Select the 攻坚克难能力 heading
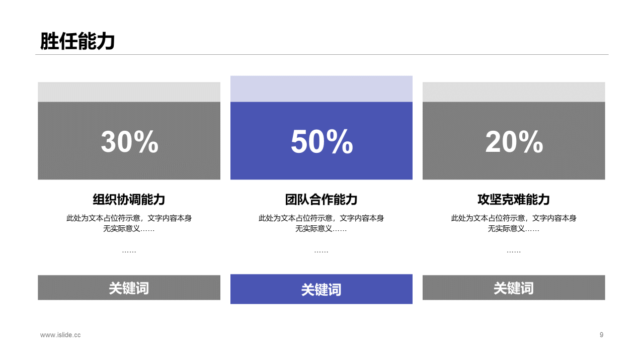The image size is (644, 362). point(514,200)
